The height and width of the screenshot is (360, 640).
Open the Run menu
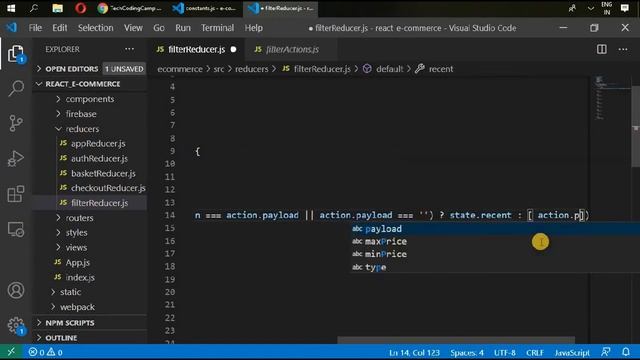click(183, 28)
